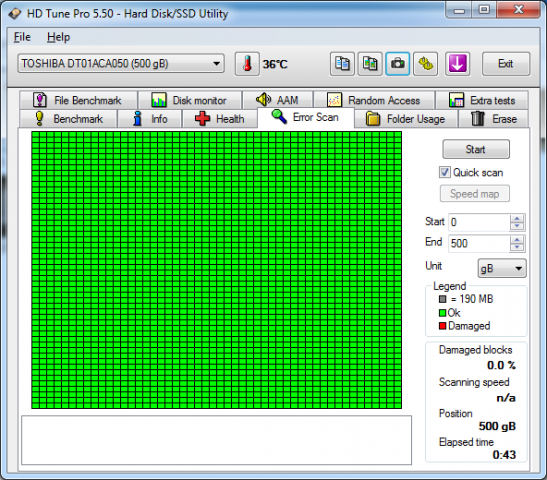547x480 pixels.
Task: Click the Elapsed time 0:43 value
Action: [x=504, y=455]
